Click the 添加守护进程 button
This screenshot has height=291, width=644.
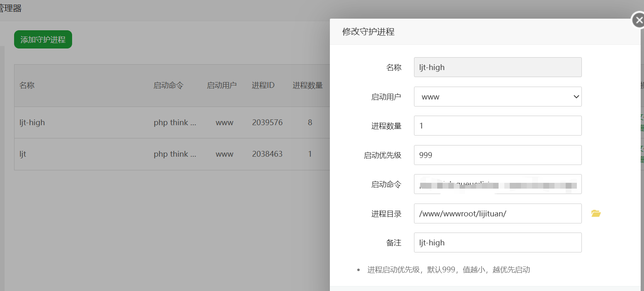click(x=43, y=39)
